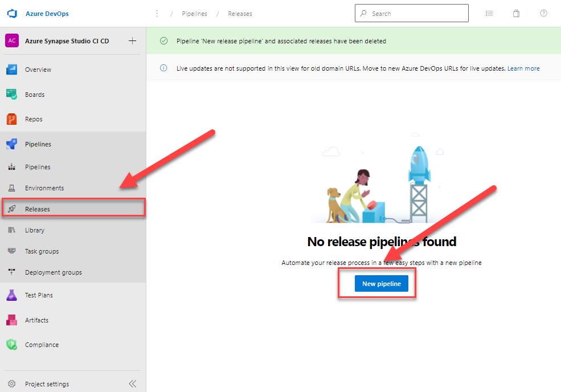Open the marketplace shopping bag icon
The width and height of the screenshot is (561, 392).
(516, 14)
